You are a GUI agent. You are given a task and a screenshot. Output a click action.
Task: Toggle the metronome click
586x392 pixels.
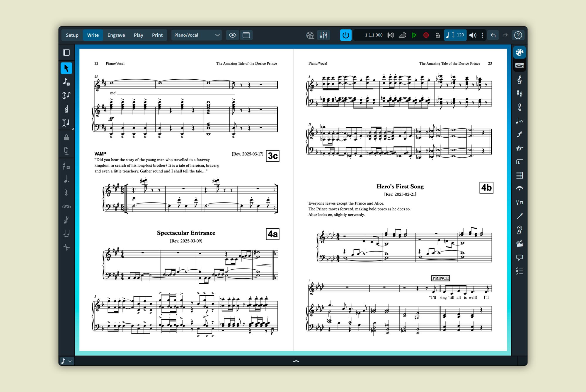(x=438, y=35)
